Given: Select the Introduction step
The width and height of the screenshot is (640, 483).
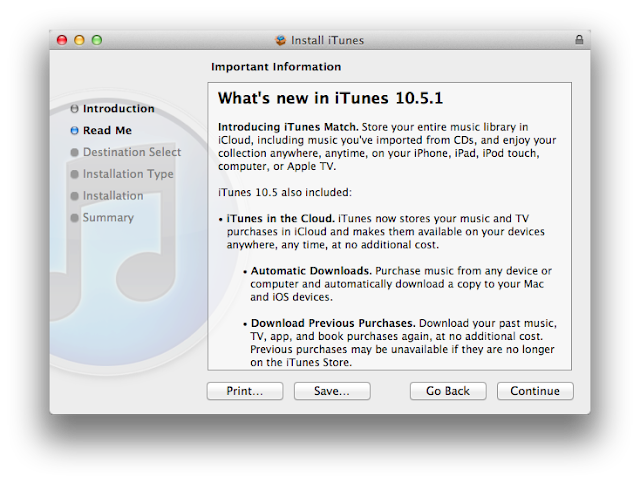Looking at the screenshot, I should [119, 109].
